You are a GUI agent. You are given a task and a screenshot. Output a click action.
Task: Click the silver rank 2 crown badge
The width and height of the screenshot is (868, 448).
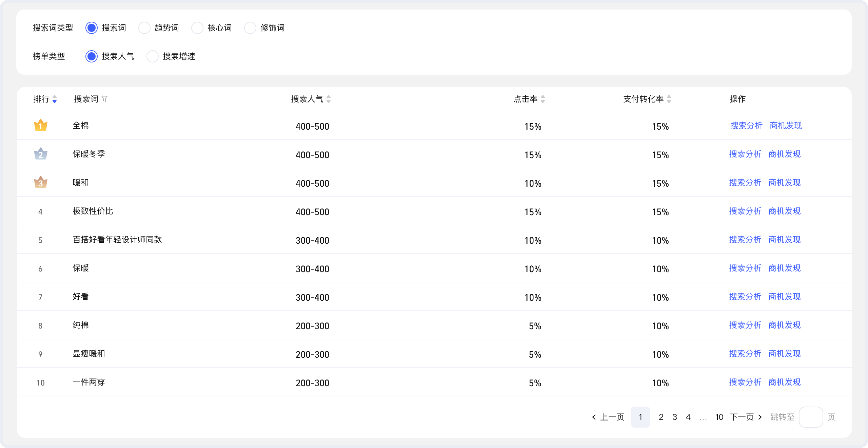[41, 154]
